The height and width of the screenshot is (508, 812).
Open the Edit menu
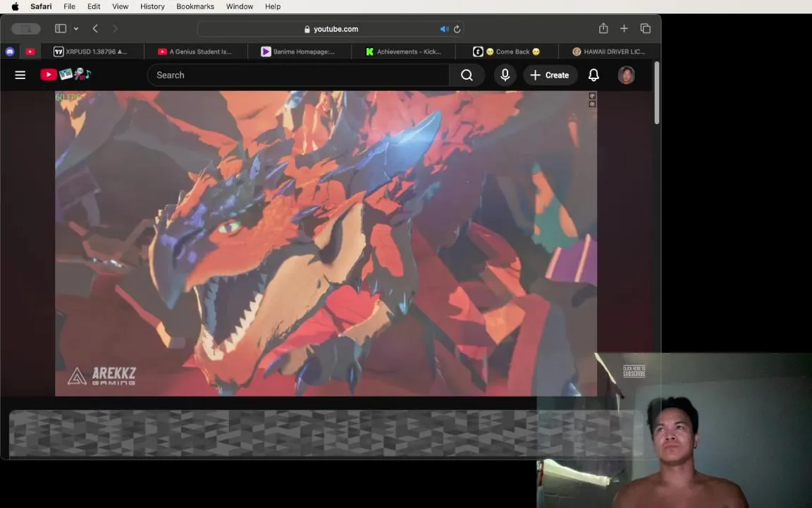pos(94,6)
